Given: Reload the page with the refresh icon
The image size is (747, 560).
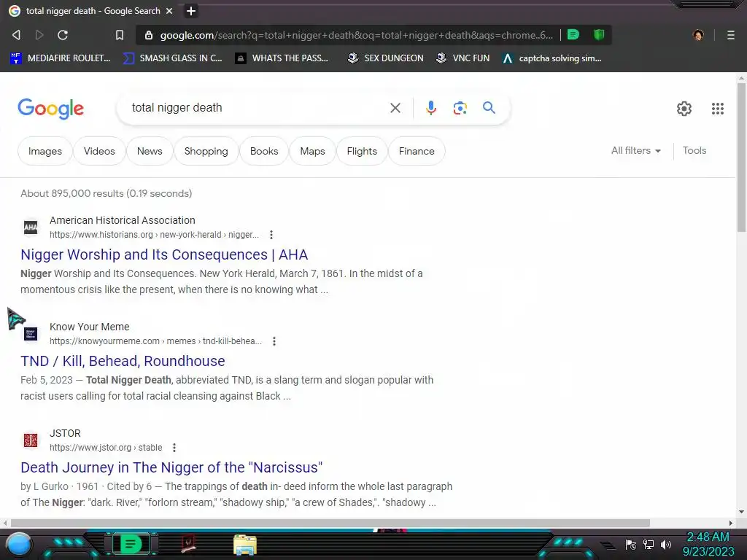Looking at the screenshot, I should (63, 35).
